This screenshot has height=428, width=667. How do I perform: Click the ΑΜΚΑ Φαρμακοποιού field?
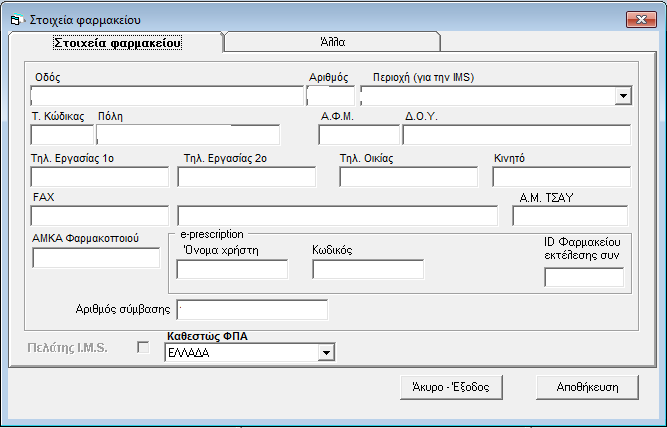(x=96, y=258)
